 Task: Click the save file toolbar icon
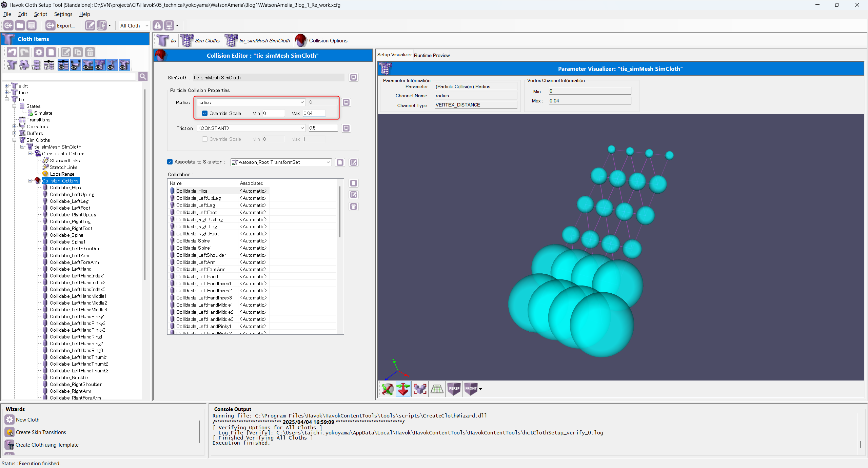(x=32, y=25)
